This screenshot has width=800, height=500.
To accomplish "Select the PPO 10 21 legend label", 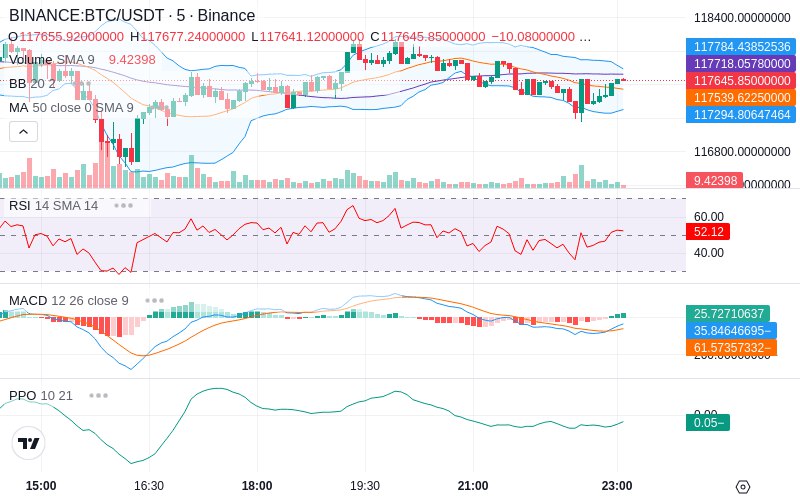I will (41, 395).
